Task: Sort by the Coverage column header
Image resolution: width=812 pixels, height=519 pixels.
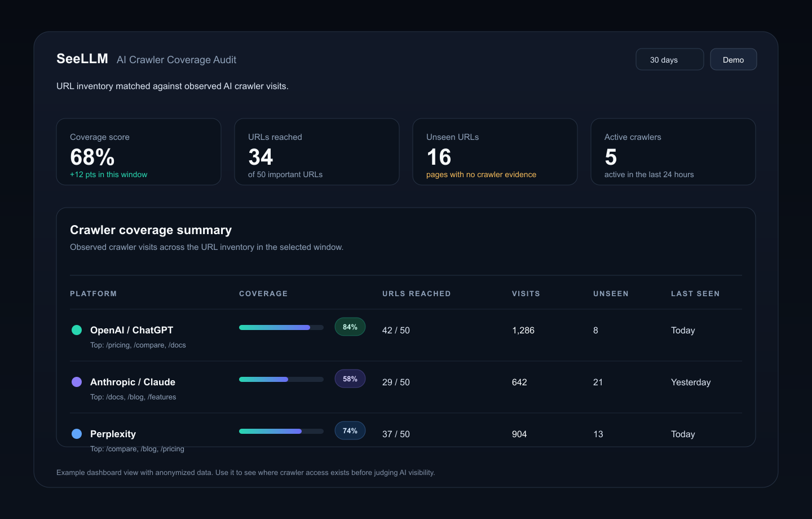Action: click(263, 293)
